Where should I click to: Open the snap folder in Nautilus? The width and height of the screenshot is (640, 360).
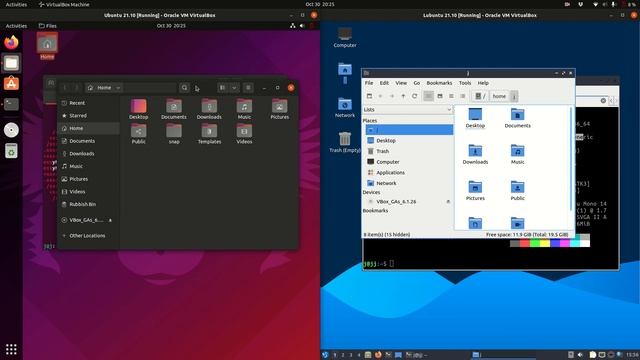174,134
